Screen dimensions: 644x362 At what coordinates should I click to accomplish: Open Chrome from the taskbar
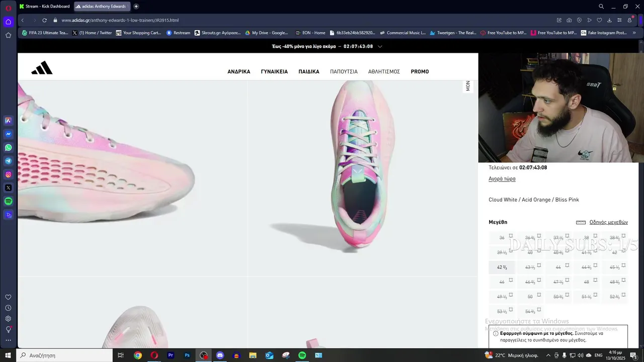click(x=138, y=355)
